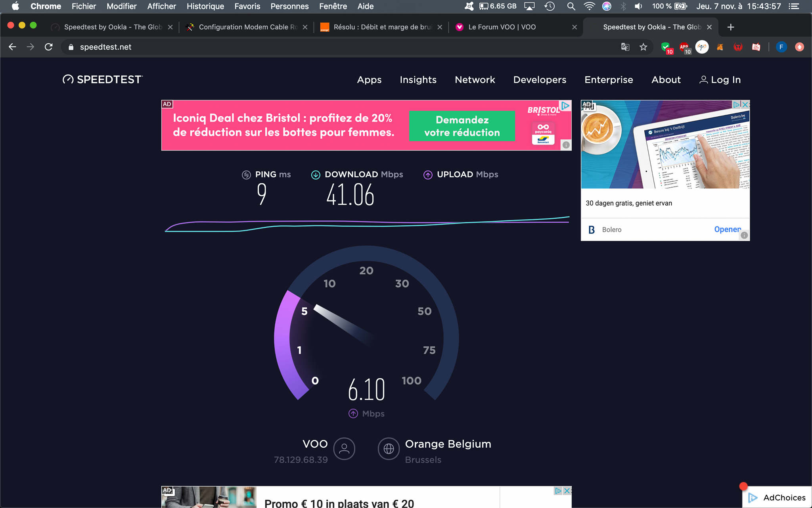Click the Orange Belgium server name

pyautogui.click(x=448, y=444)
